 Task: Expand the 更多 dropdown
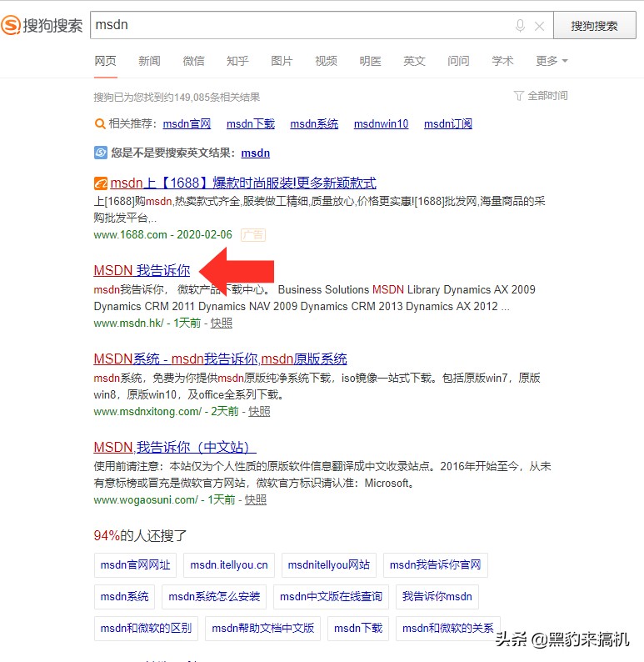(552, 61)
